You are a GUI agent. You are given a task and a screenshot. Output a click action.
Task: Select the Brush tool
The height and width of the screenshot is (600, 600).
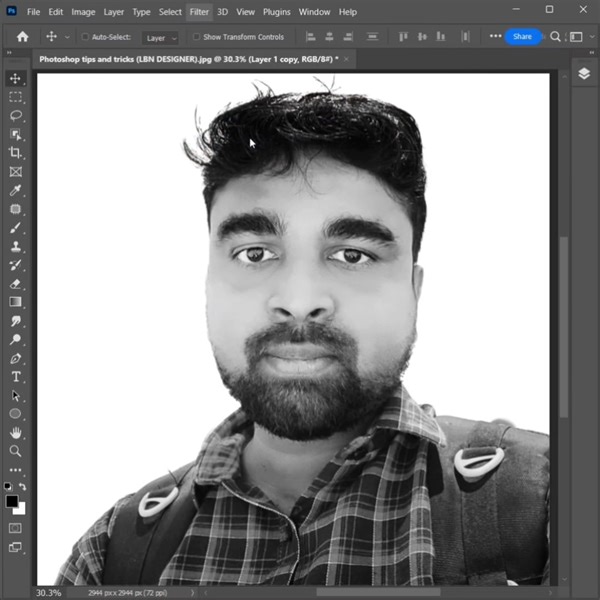coord(15,228)
